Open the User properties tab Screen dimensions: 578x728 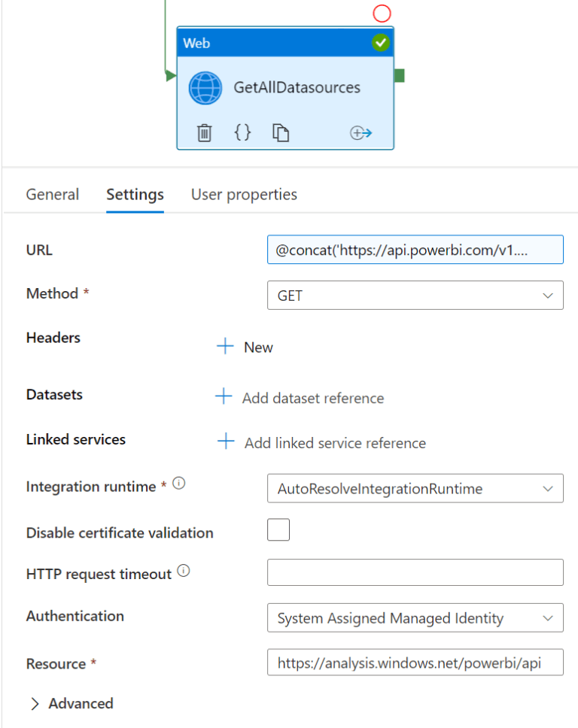244,194
